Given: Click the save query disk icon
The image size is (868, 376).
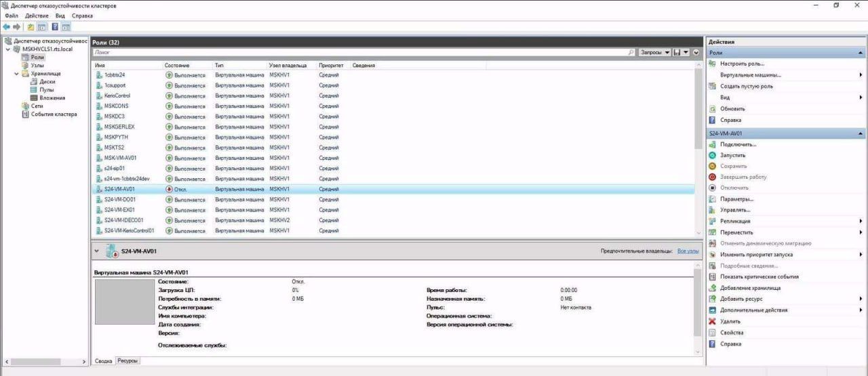Looking at the screenshot, I should tap(677, 52).
